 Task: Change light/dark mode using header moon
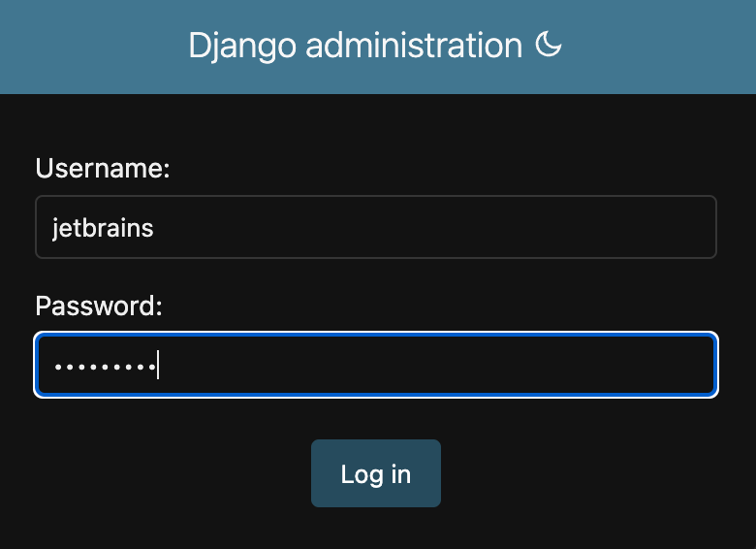549,44
